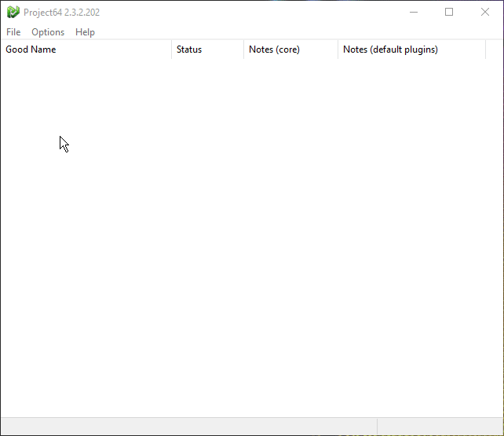
Task: Click the empty ROM browser list area
Action: tap(251, 236)
